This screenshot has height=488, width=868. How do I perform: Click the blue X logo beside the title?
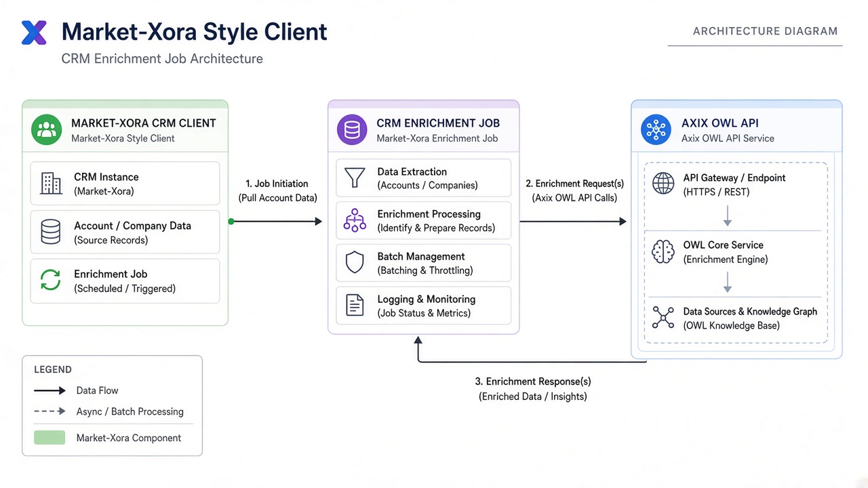tap(34, 33)
